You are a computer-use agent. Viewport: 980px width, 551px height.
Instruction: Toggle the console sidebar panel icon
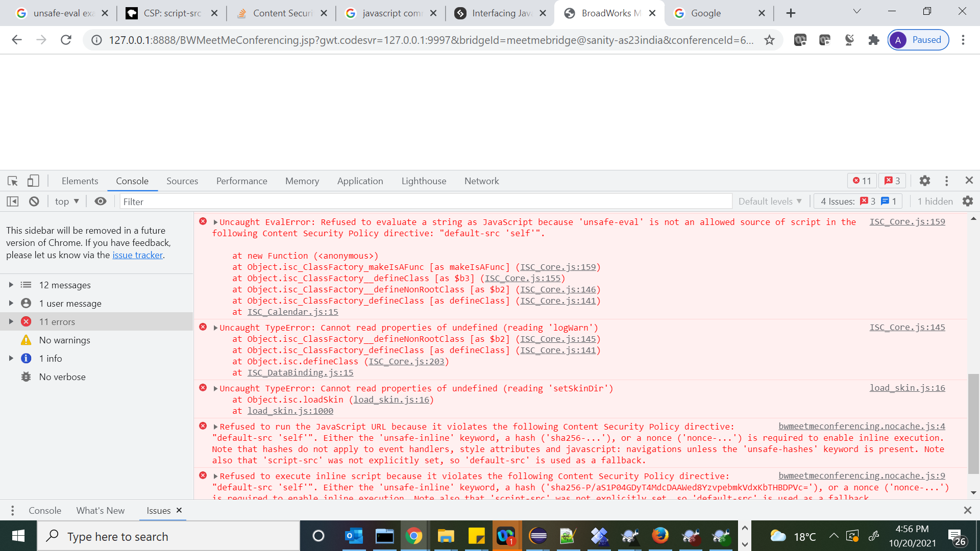click(x=13, y=202)
